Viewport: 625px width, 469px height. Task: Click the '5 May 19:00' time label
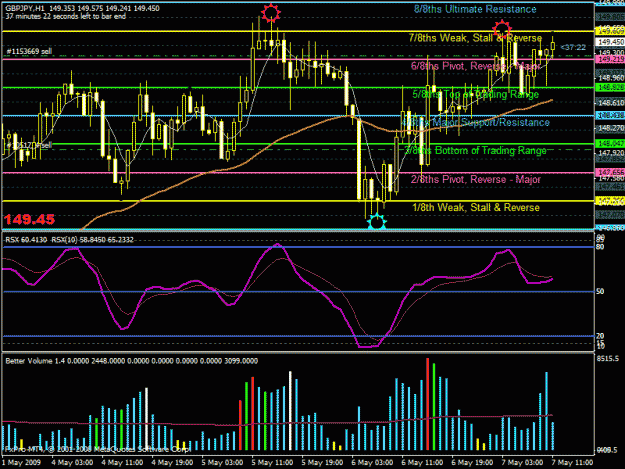point(322,463)
